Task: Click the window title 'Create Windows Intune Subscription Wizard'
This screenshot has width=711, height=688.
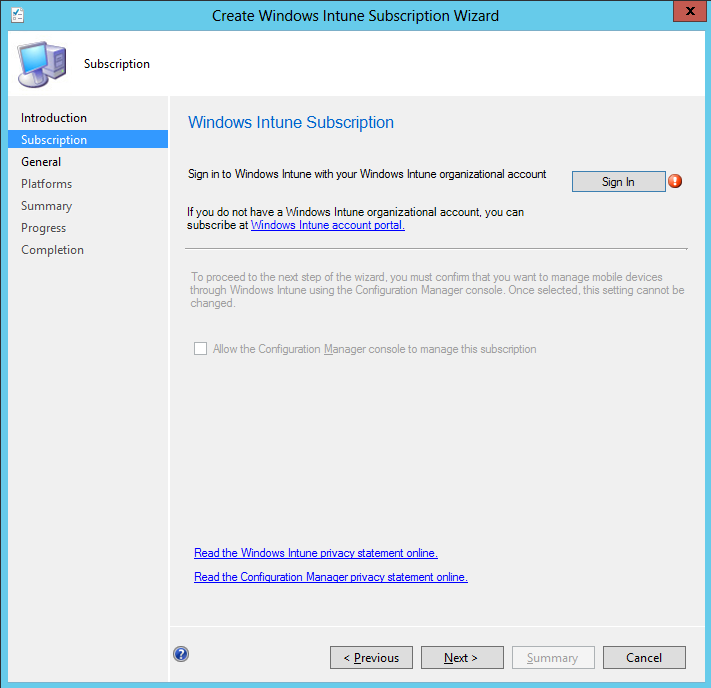Action: tap(355, 15)
